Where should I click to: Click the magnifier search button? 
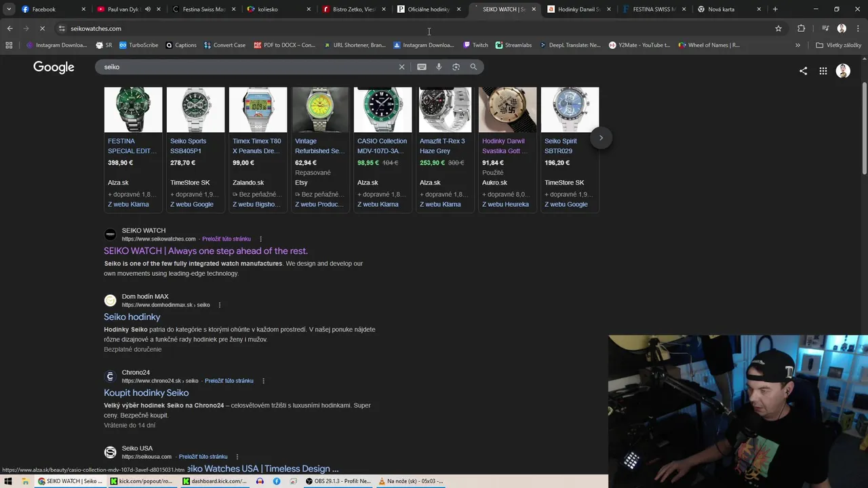(473, 67)
